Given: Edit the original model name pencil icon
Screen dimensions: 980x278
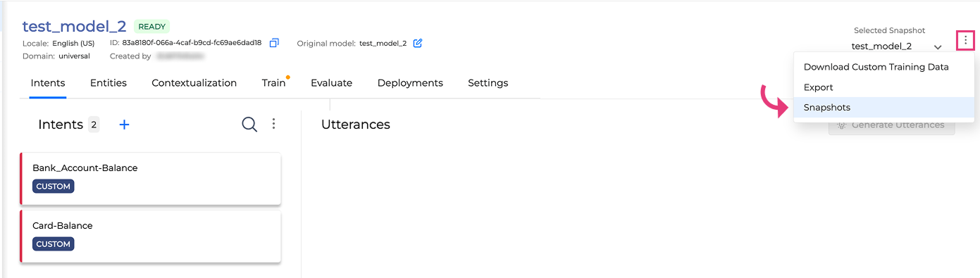Looking at the screenshot, I should 418,43.
